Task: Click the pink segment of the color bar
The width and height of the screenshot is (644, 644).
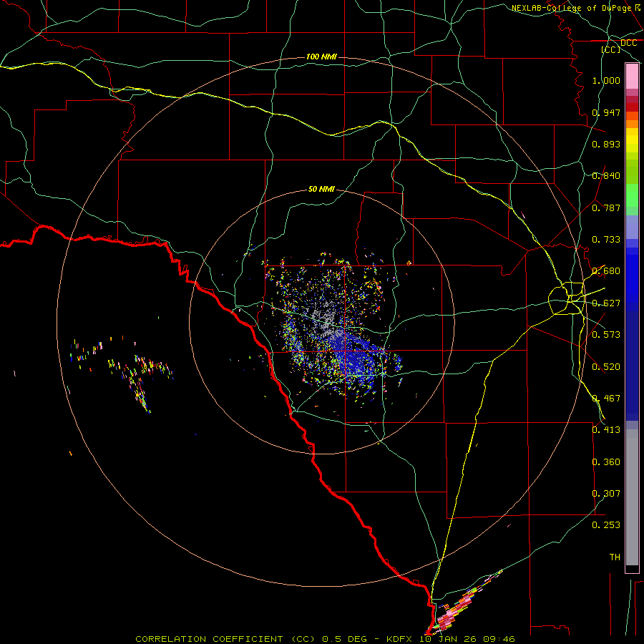Action: point(632,77)
